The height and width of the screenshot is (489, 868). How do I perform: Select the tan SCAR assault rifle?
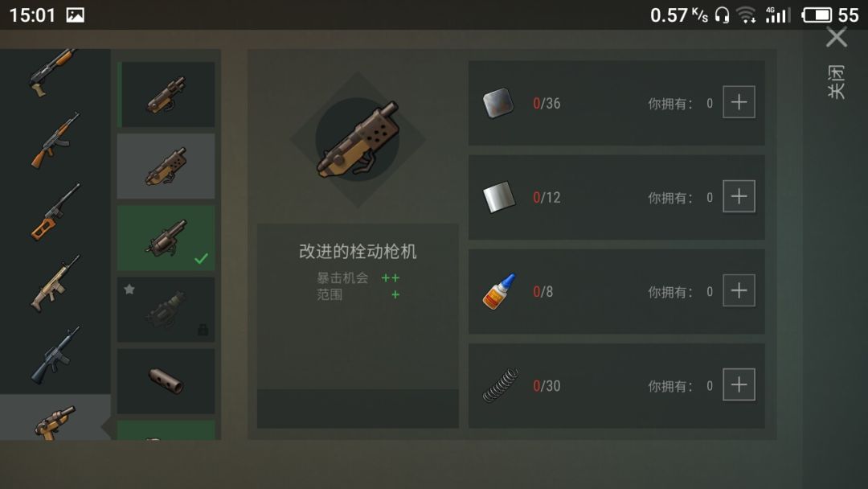(x=55, y=284)
